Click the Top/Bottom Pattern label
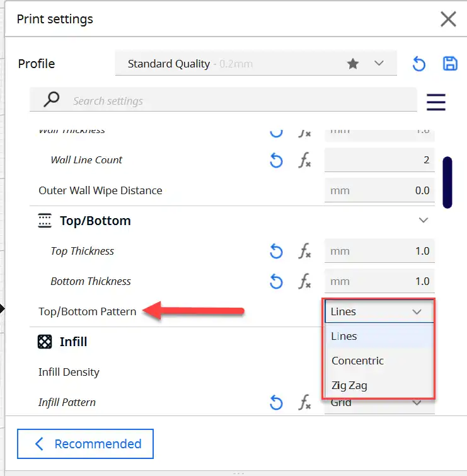This screenshot has height=476, width=467. click(88, 311)
